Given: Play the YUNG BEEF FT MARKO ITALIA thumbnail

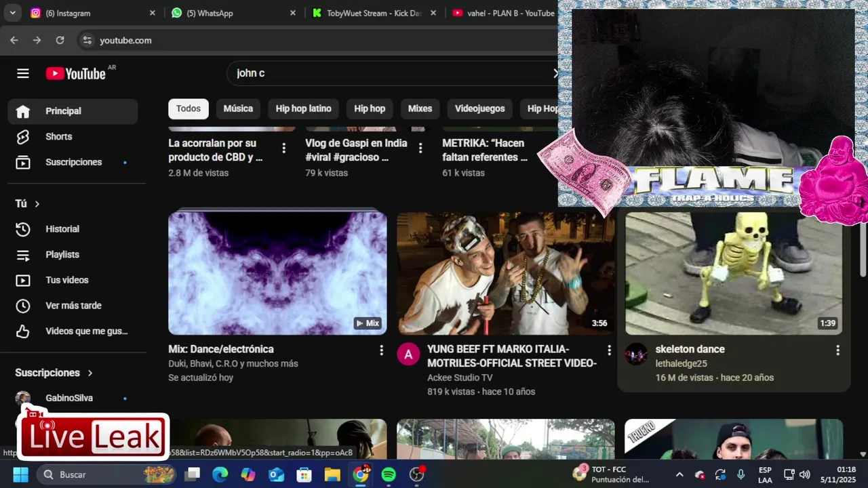Looking at the screenshot, I should 506,273.
